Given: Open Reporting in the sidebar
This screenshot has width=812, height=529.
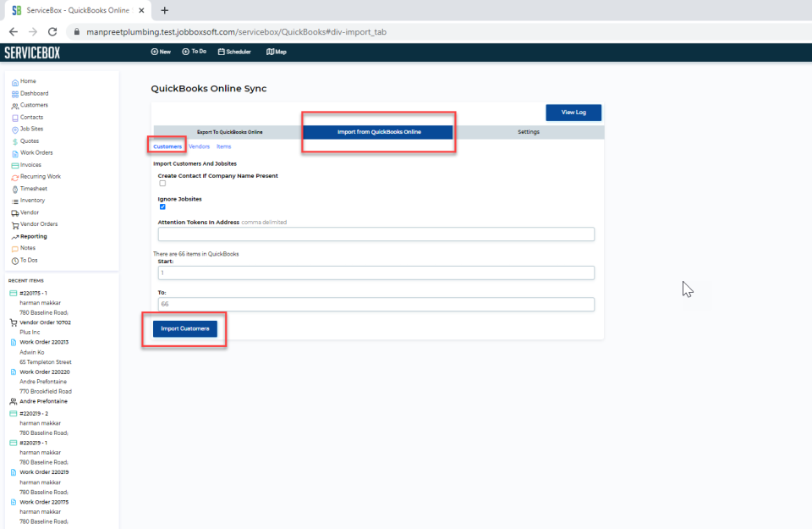Looking at the screenshot, I should 34,237.
